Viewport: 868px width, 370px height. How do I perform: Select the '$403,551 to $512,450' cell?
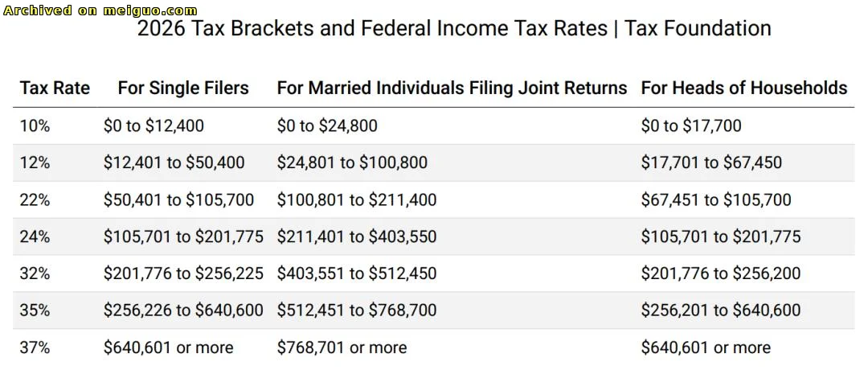click(357, 273)
